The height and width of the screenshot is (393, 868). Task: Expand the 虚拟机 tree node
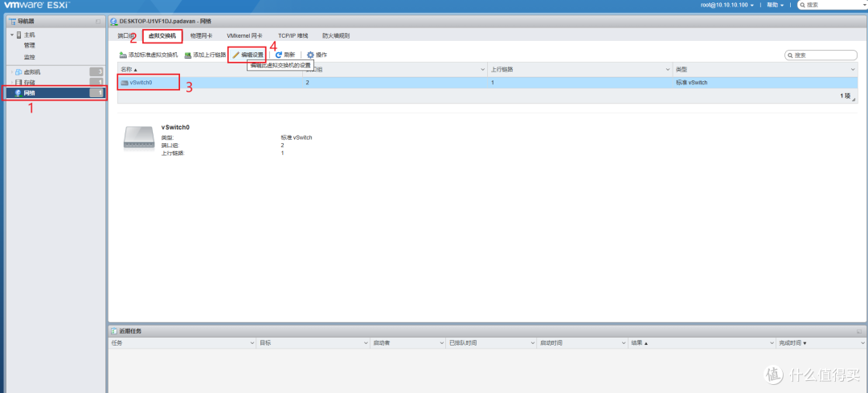click(x=12, y=72)
